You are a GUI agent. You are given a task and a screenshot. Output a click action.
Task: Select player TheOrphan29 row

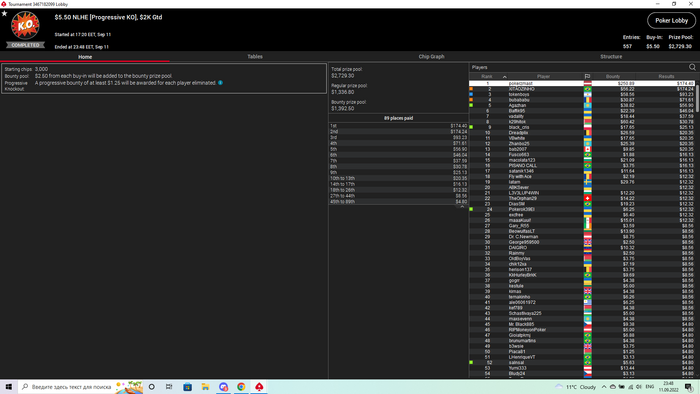point(582,198)
